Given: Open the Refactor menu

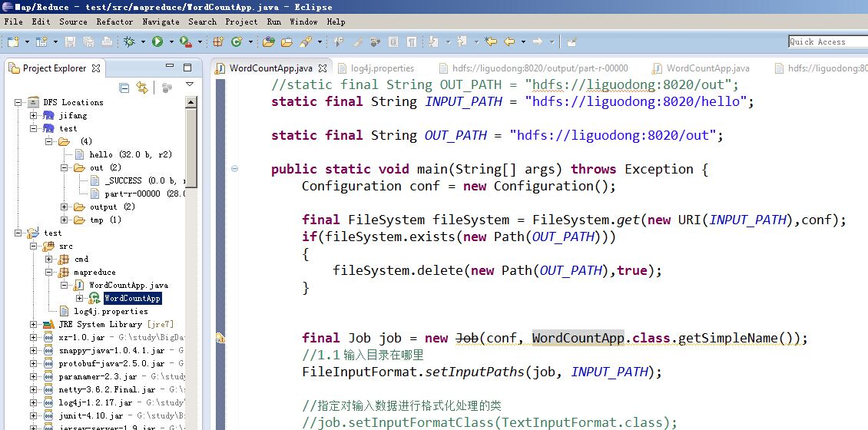Looking at the screenshot, I should 114,21.
